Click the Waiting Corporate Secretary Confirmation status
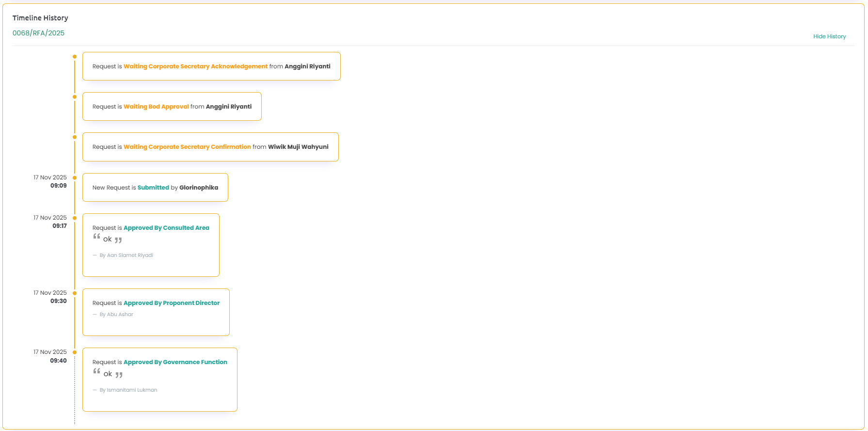The width and height of the screenshot is (868, 431). click(187, 147)
